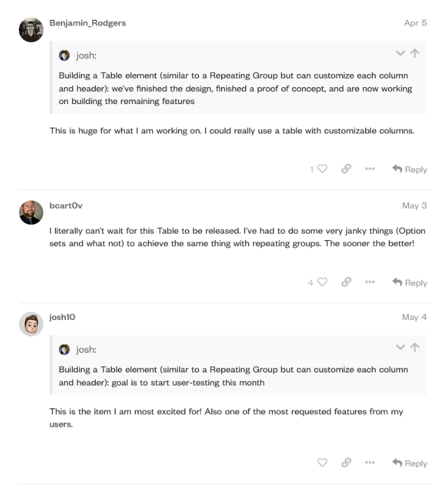
Task: Show more actions on Benjamin_Rodgers' post
Action: tap(370, 170)
